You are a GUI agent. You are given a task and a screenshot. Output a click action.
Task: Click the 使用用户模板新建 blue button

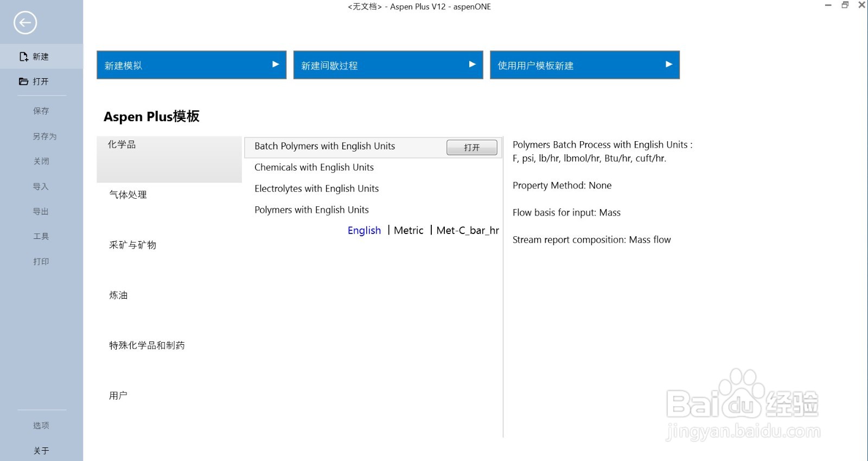coord(585,65)
